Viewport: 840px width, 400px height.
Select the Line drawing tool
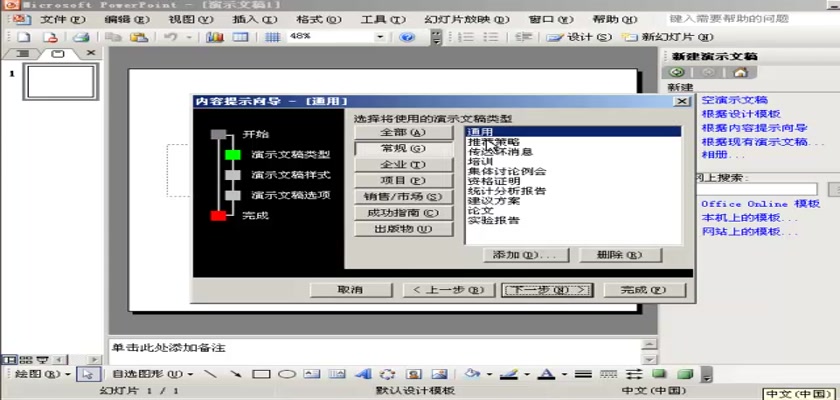tap(211, 374)
